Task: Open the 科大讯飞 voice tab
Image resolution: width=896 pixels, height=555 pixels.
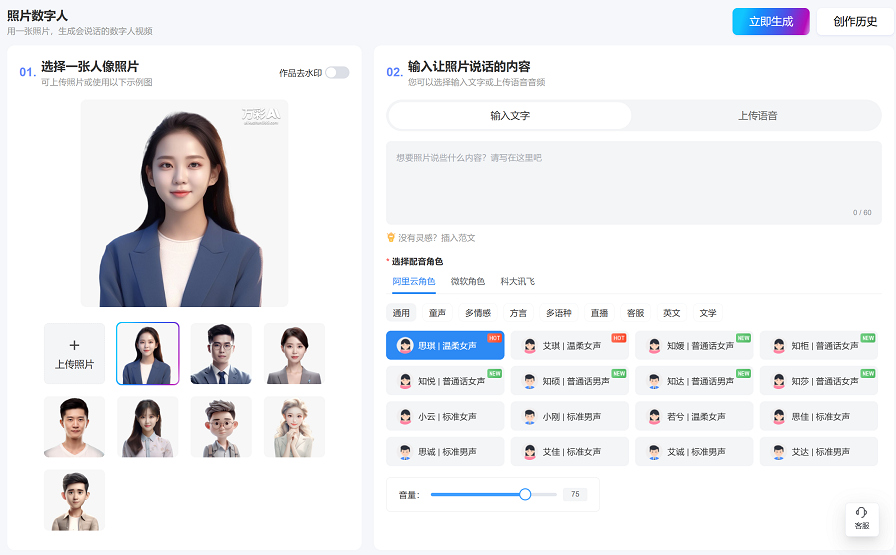Action: point(518,281)
